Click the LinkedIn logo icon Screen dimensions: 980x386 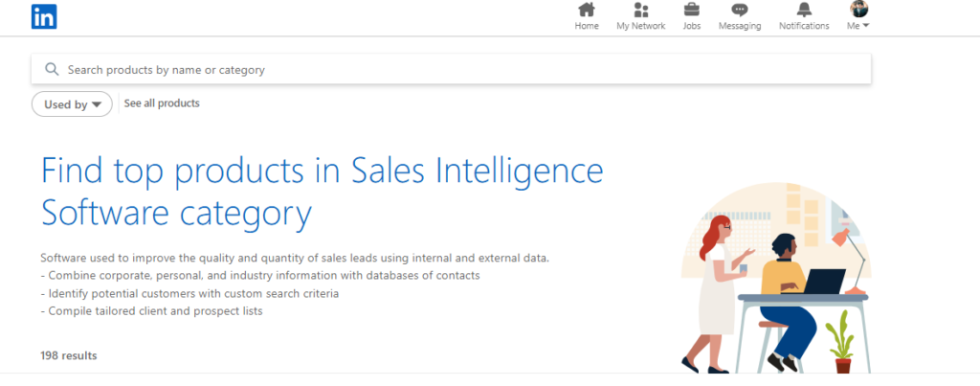click(44, 16)
